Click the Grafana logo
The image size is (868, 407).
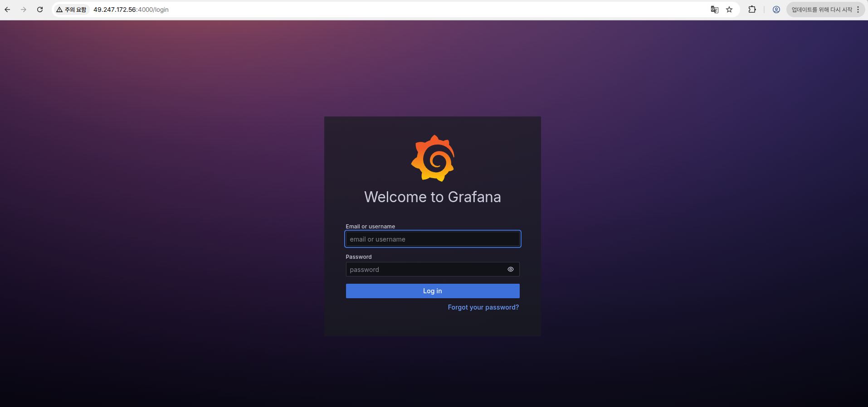433,158
